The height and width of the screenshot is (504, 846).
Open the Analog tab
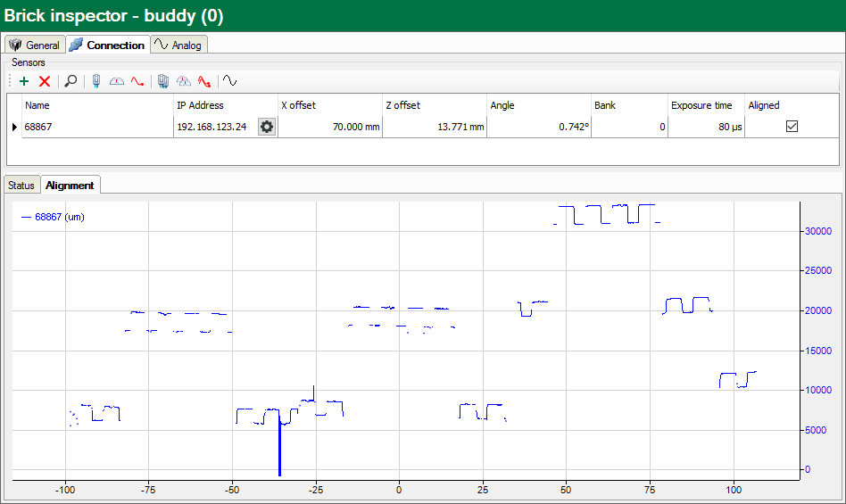tap(179, 45)
